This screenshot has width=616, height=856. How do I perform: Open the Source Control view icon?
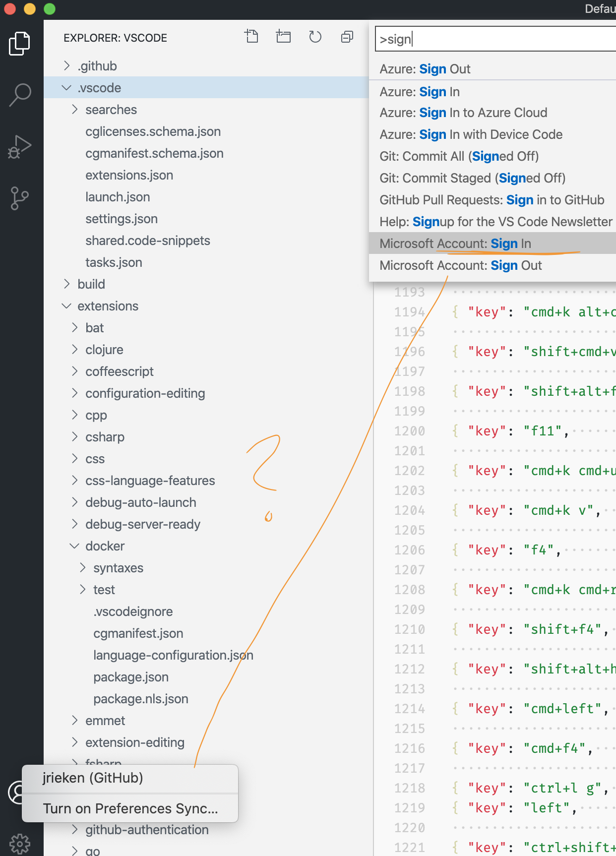20,198
